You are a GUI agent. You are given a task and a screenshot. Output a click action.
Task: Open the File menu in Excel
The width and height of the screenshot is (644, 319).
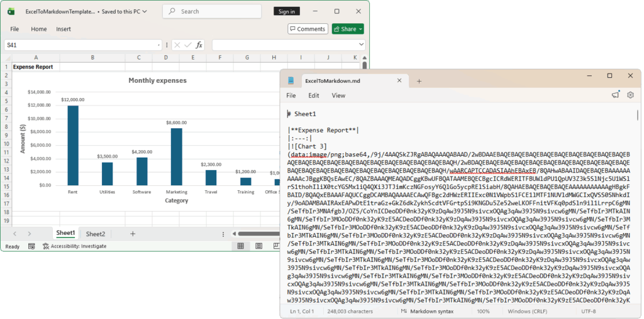click(14, 29)
